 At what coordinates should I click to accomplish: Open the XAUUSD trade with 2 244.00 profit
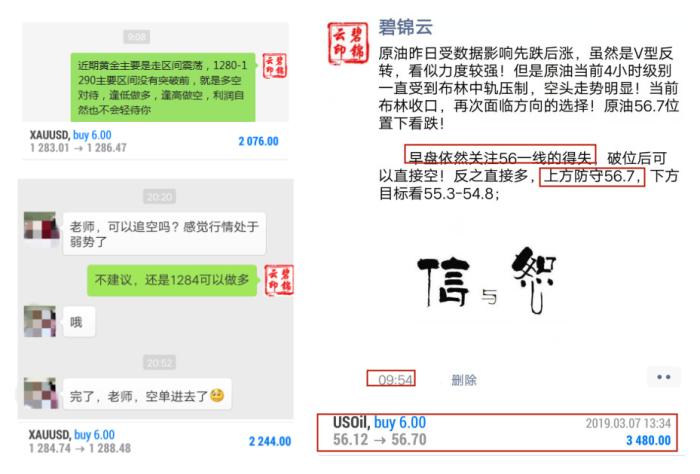160,441
